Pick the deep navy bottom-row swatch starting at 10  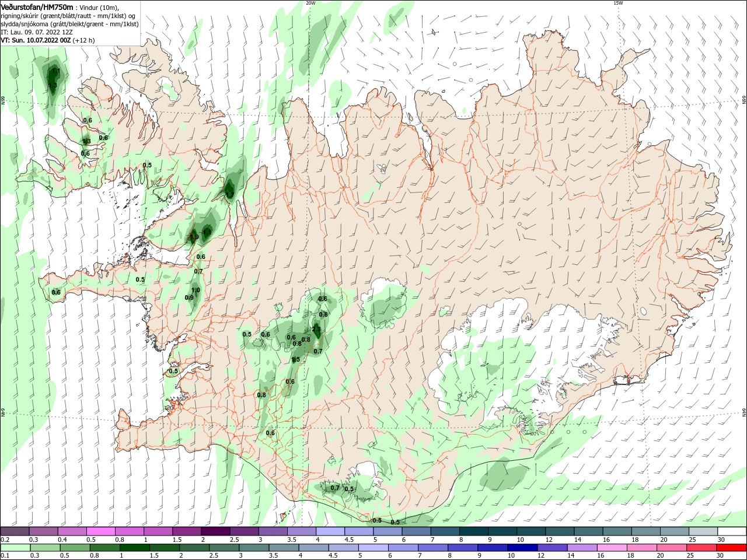(x=522, y=548)
